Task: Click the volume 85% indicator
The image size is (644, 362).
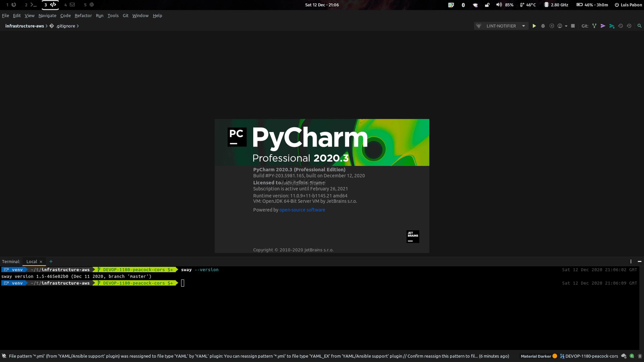Action: [x=505, y=5]
